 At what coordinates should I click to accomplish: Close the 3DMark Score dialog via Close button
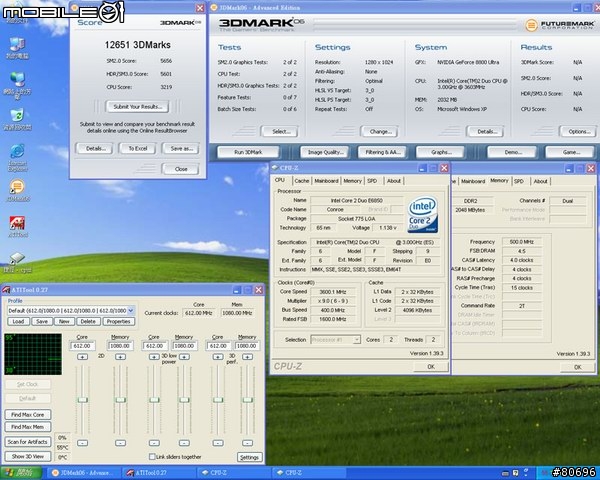[181, 169]
